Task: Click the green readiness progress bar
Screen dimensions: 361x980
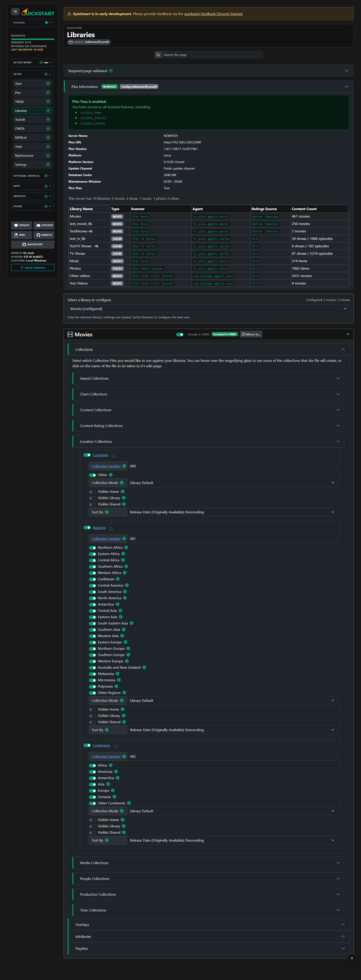Action: pos(33,39)
